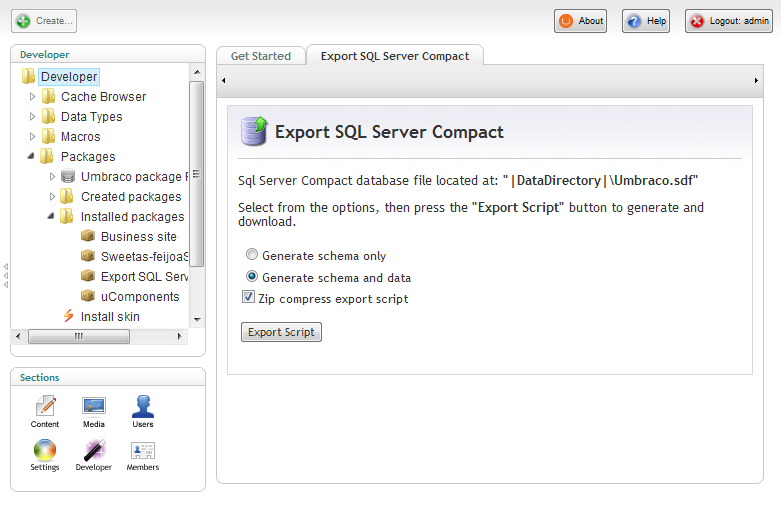Viewport: 781px width, 507px height.
Task: Click the tree vertical scrollbar down arrow
Action: [197, 319]
